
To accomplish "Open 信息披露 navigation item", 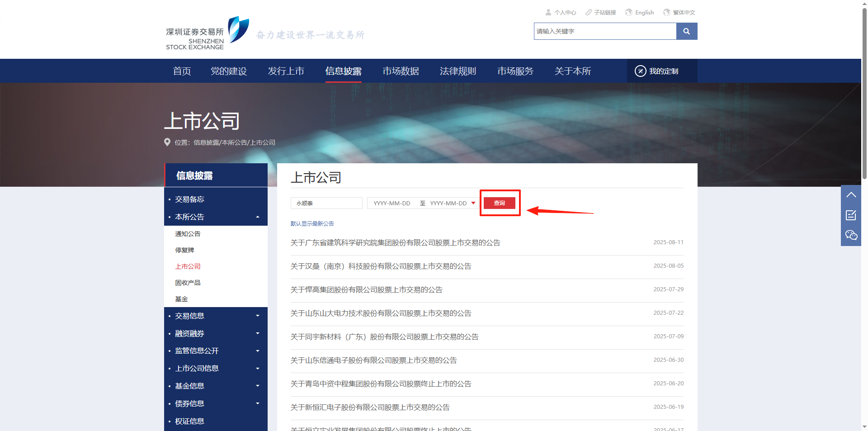I will [x=343, y=71].
